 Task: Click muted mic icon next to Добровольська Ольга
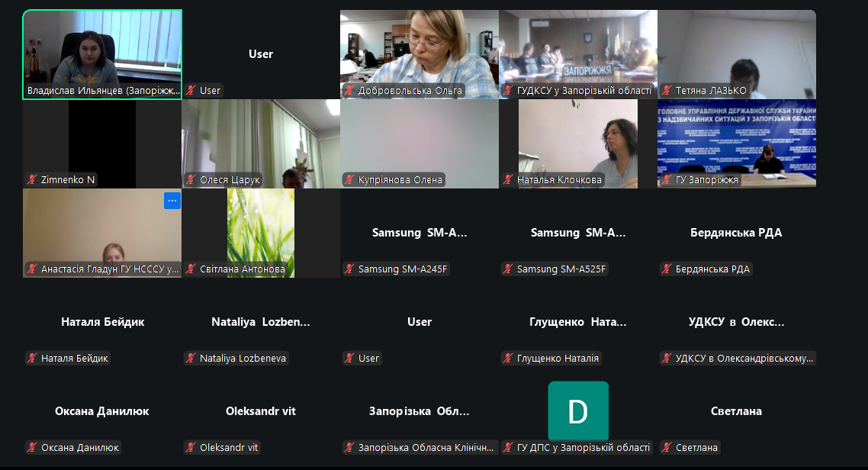click(349, 90)
